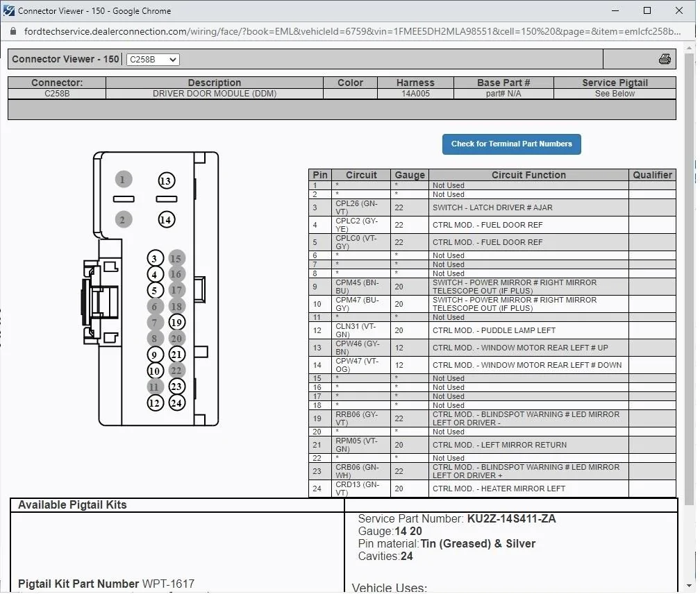Click pin 5 circle in the diagram
The height and width of the screenshot is (594, 700).
click(x=155, y=290)
